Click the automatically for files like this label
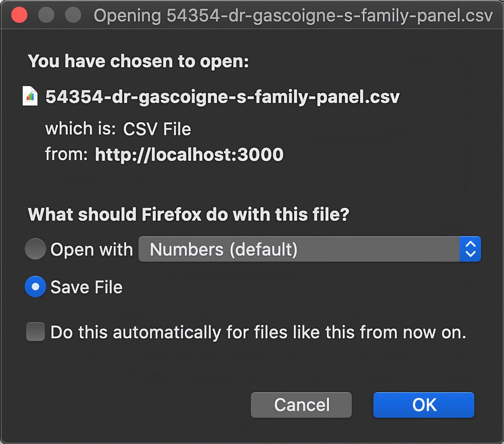This screenshot has width=504, height=444. tap(258, 332)
